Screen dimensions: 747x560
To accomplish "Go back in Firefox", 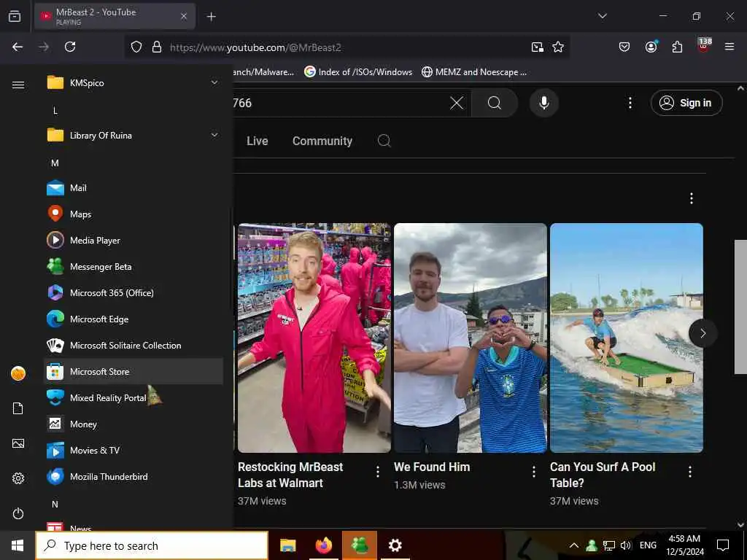I will pyautogui.click(x=18, y=47).
